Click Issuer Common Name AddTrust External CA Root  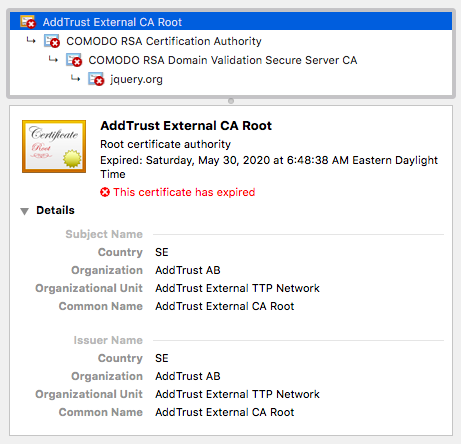[x=225, y=412]
